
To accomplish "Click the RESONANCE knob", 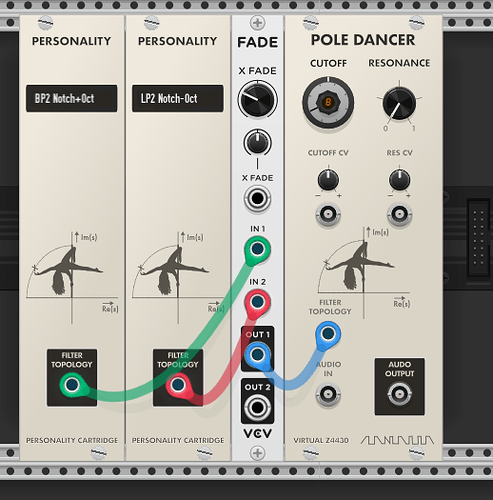I will click(399, 103).
